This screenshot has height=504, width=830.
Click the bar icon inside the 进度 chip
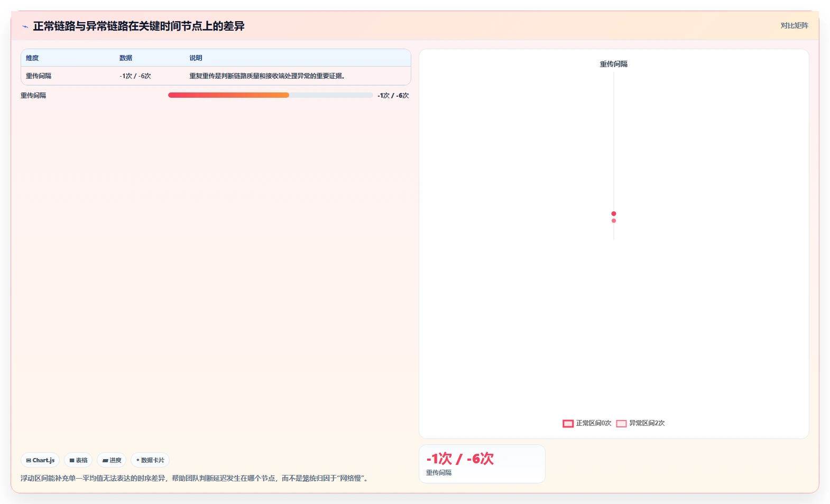(105, 461)
